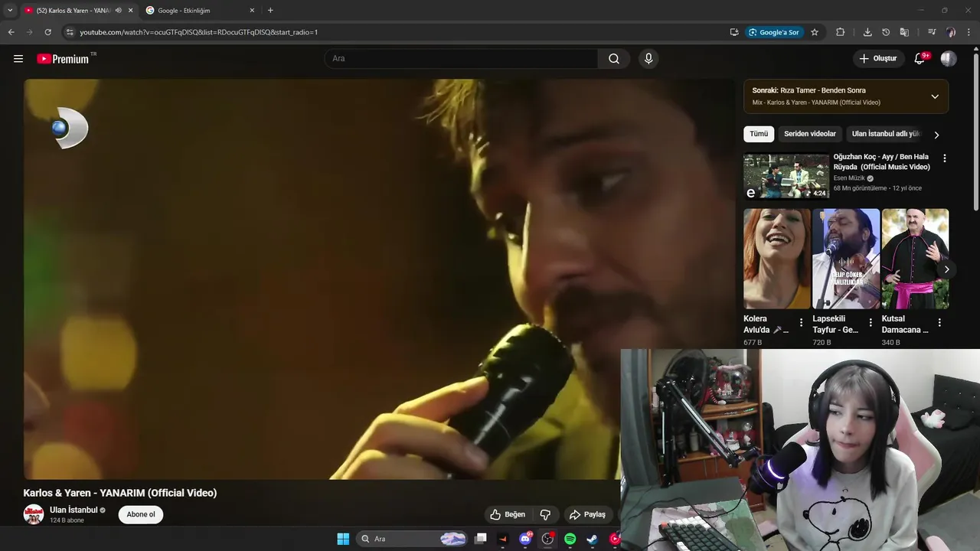Open Task View on taskbar

[481, 539]
